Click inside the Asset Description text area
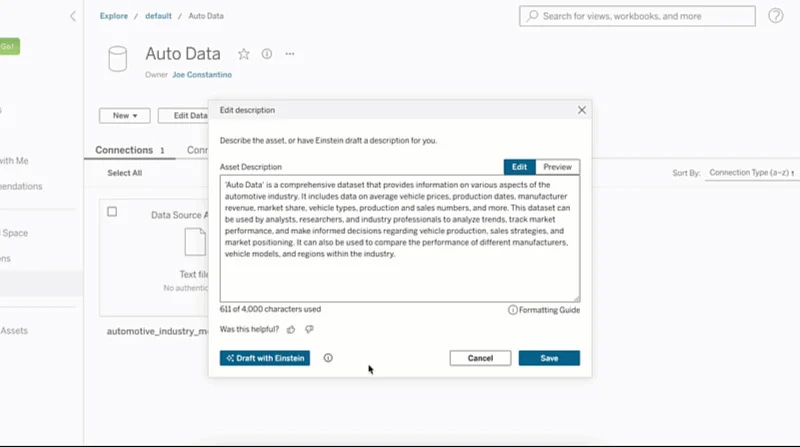Screen dimensions: 800x447 [399, 239]
